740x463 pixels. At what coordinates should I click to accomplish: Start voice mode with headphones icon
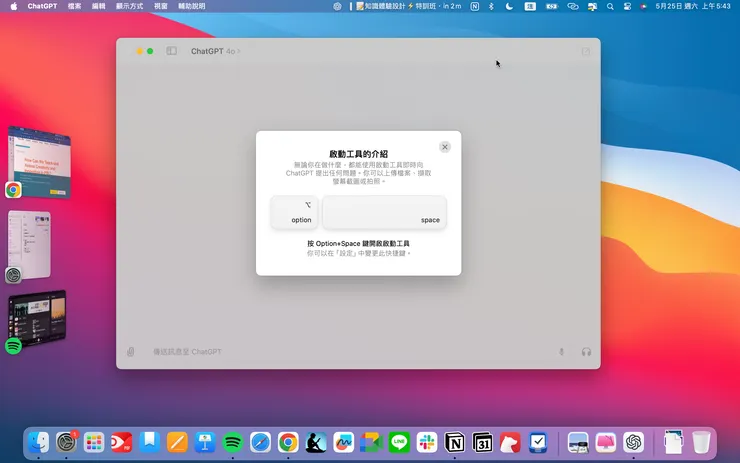586,352
